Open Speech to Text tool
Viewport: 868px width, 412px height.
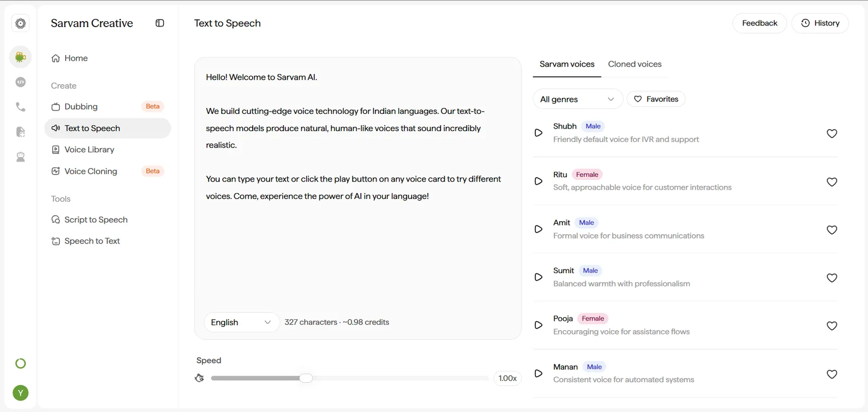click(107, 241)
